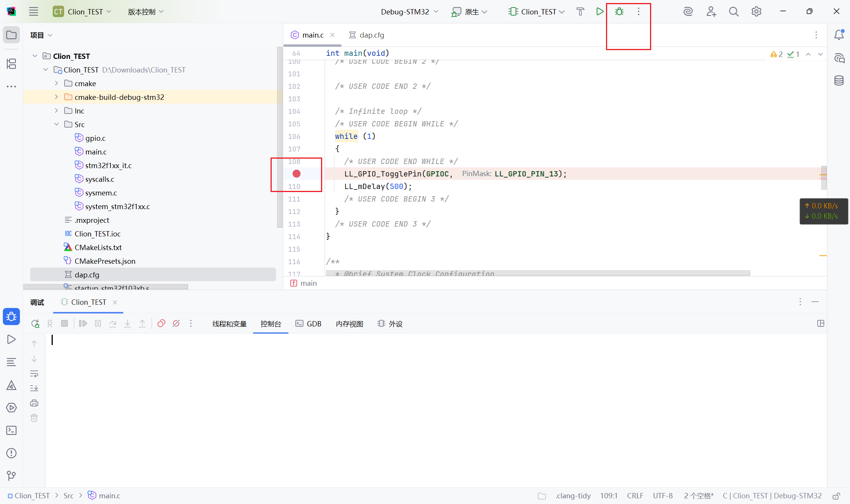
Task: Run the Clion_TEST configuration
Action: [600, 12]
